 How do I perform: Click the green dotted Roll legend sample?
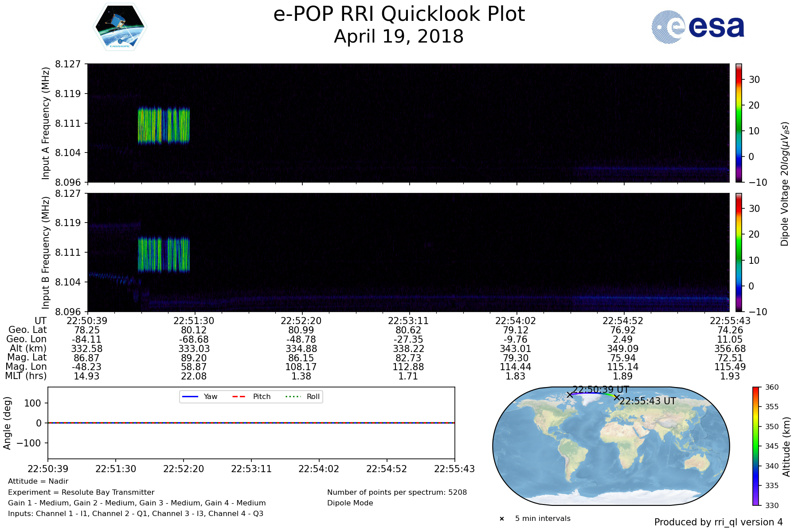(293, 396)
